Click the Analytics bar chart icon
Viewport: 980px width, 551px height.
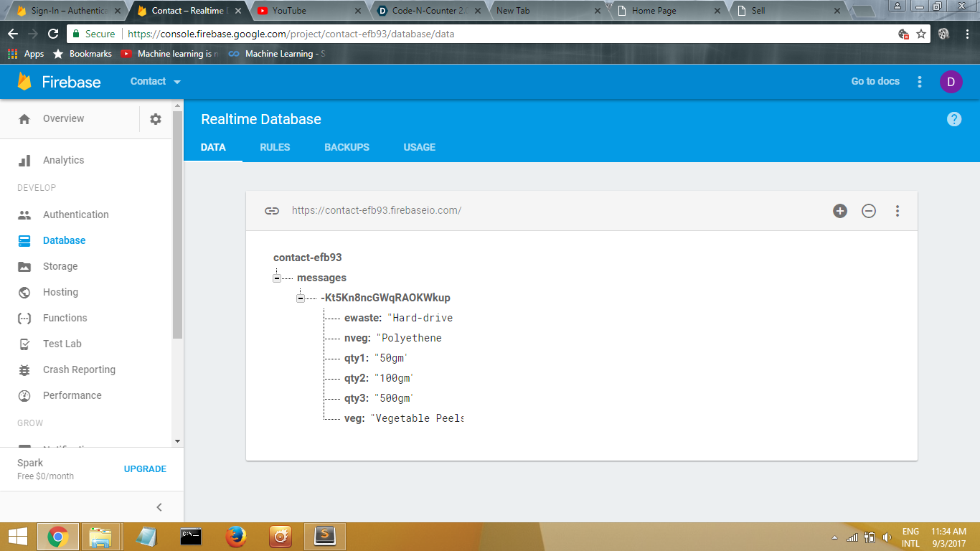[24, 160]
